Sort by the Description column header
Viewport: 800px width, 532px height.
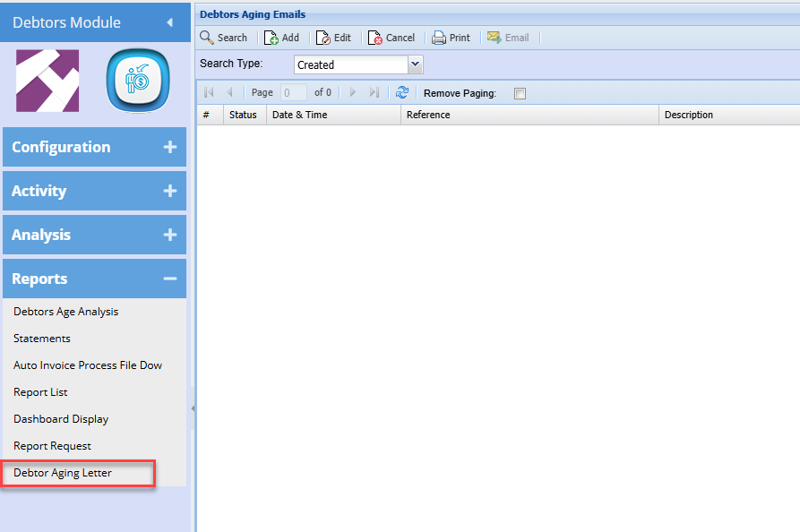pyautogui.click(x=729, y=115)
